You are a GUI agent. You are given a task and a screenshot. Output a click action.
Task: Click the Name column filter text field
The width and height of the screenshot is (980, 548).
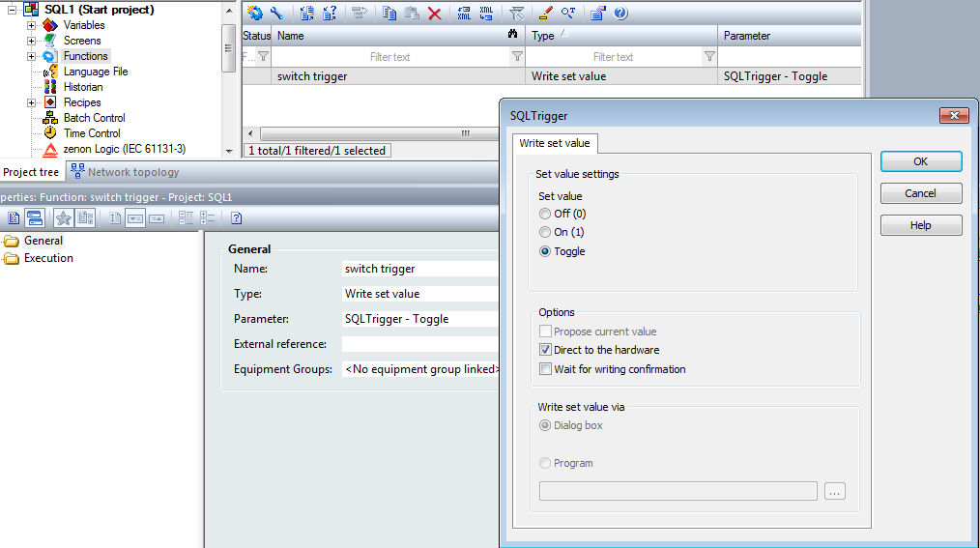click(390, 57)
